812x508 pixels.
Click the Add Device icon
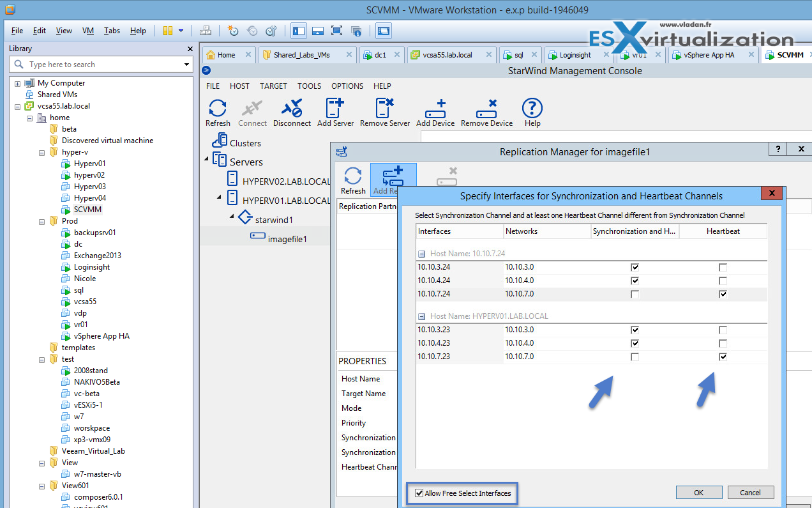(435, 108)
